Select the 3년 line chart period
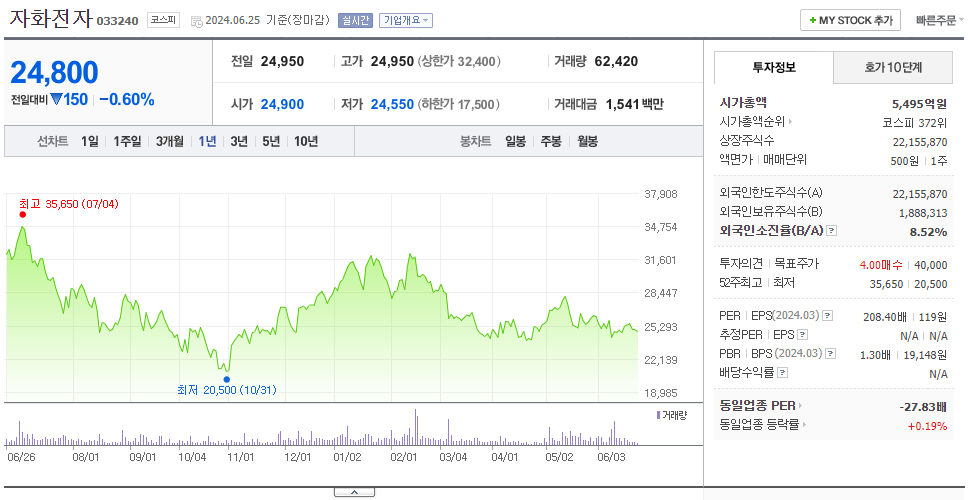Screen dimensions: 968x500 [239, 141]
